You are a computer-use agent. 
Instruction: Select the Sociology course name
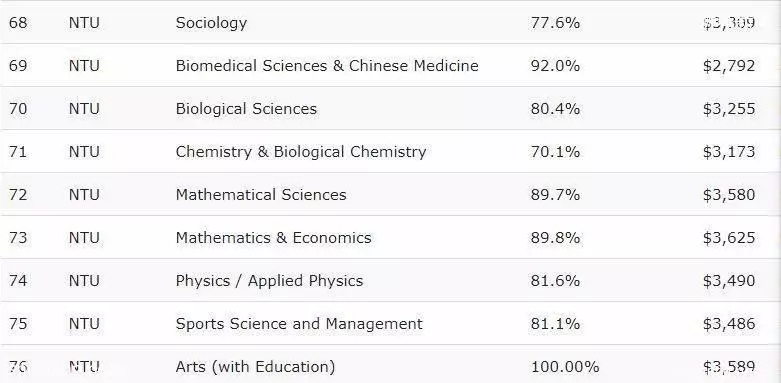[211, 23]
